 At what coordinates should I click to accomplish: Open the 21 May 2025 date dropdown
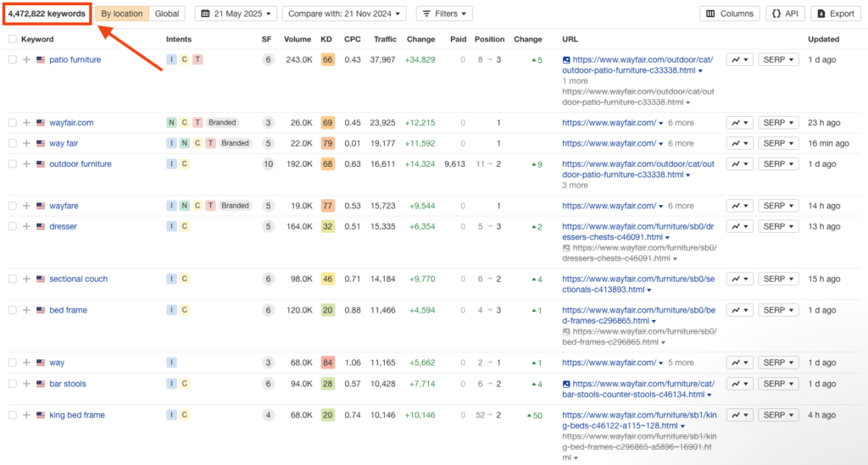click(236, 14)
